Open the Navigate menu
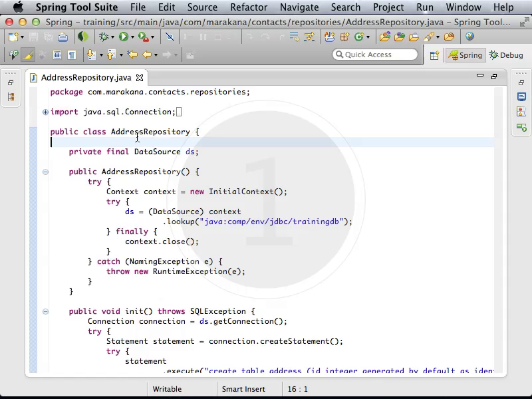The height and width of the screenshot is (399, 532). coord(299,7)
